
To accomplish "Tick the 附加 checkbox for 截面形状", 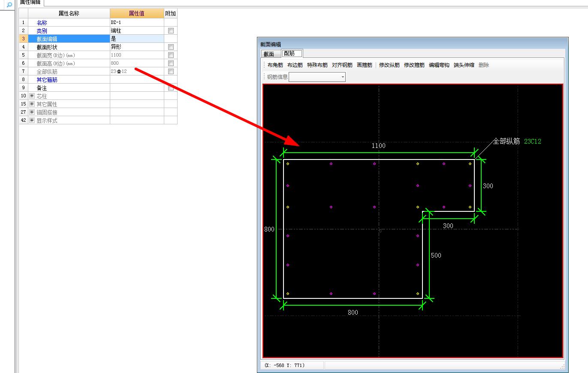I will click(x=171, y=47).
